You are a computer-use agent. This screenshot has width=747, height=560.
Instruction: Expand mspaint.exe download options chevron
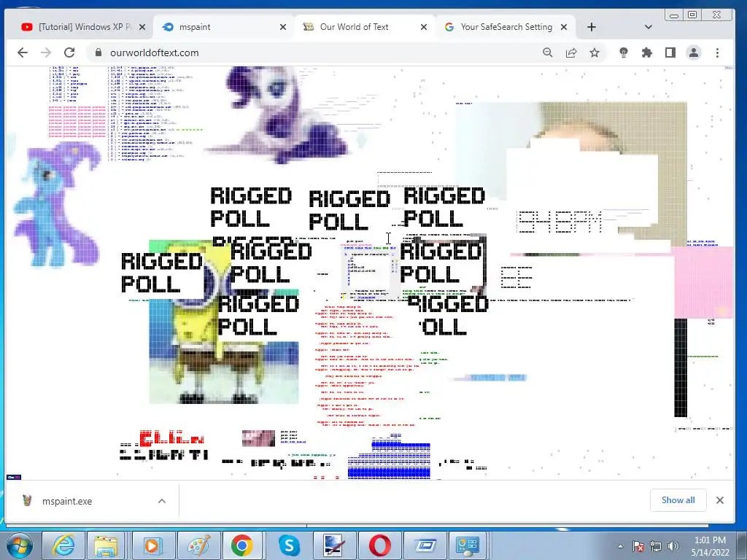tap(162, 501)
